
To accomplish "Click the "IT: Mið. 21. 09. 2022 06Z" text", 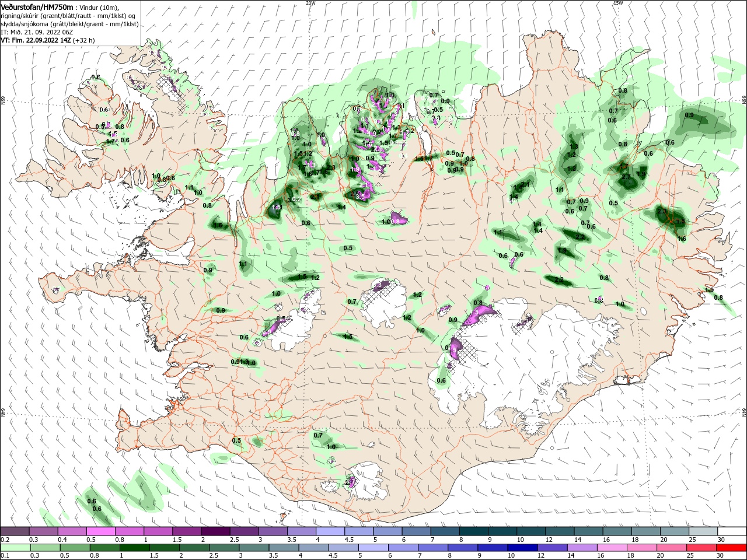I will [37, 32].
